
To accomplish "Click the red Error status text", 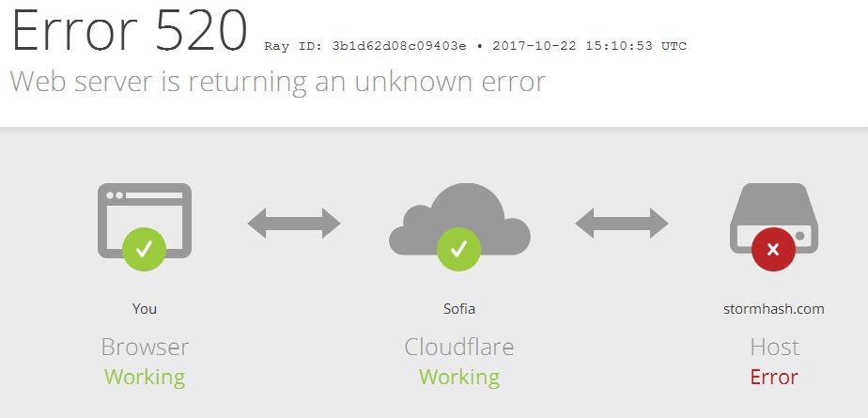I will coord(774,377).
